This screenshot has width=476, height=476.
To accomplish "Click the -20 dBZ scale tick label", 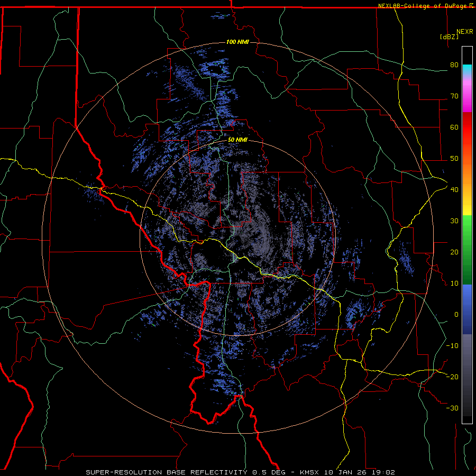I will [x=452, y=377].
